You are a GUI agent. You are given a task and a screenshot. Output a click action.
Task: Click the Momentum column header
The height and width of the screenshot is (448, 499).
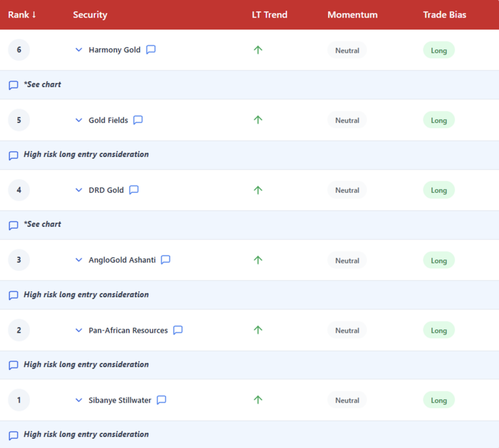pyautogui.click(x=352, y=15)
